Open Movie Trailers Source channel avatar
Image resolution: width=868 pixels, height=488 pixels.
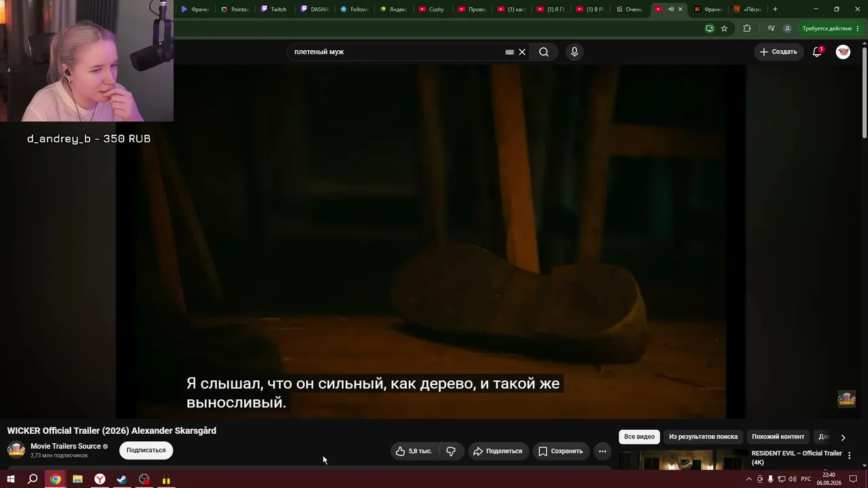[16, 450]
